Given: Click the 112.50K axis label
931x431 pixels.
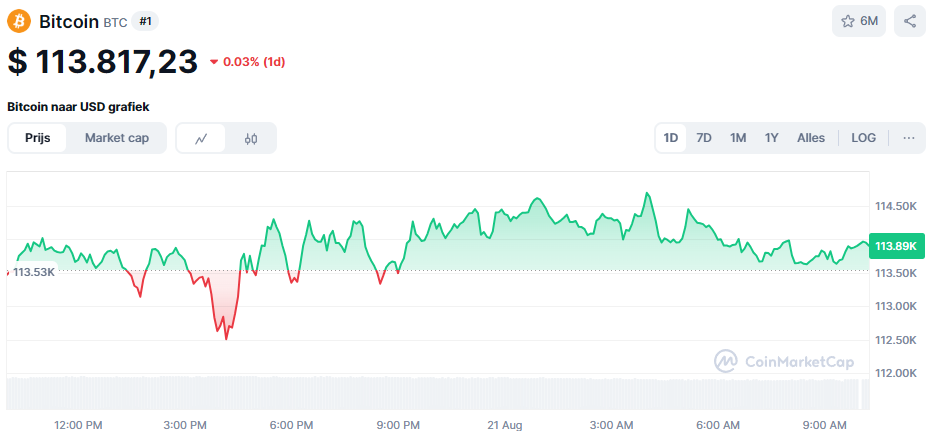Looking at the screenshot, I should pos(896,340).
